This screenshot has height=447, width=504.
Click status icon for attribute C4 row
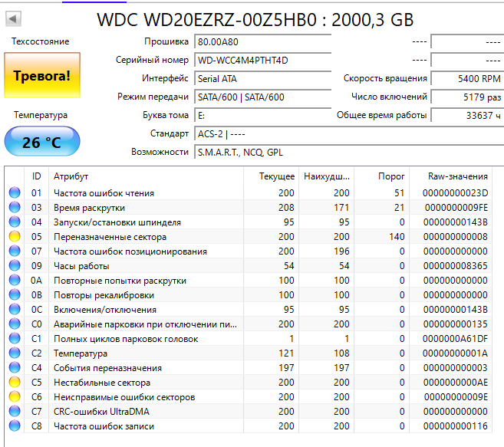click(x=15, y=367)
